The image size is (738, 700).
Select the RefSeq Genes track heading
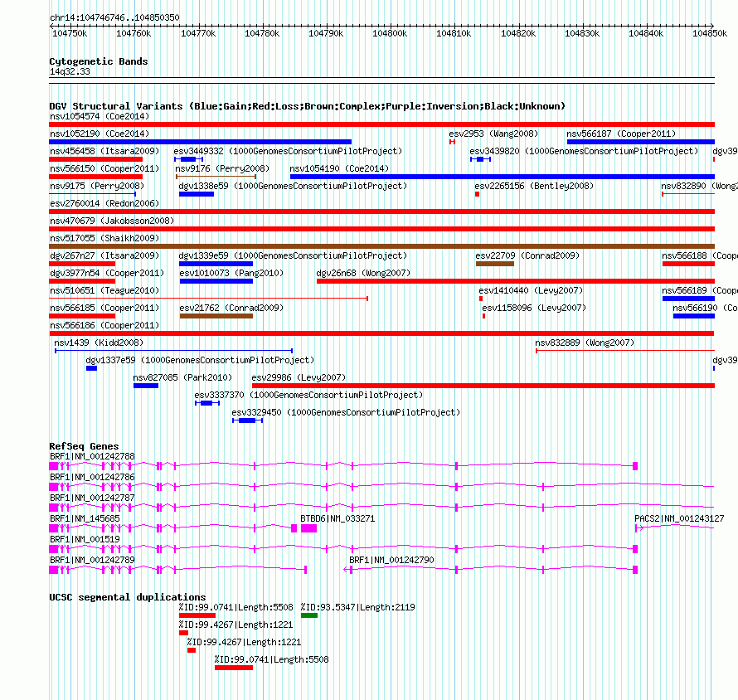[x=84, y=446]
